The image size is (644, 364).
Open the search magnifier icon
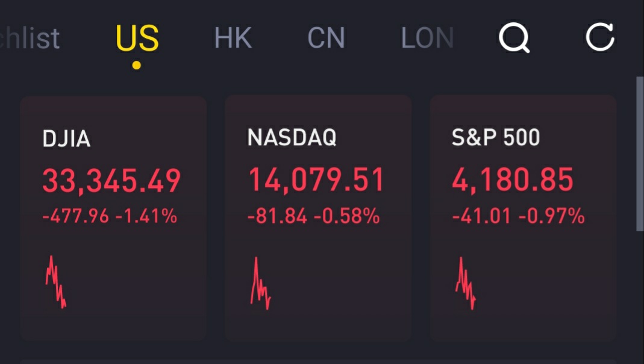tap(513, 39)
